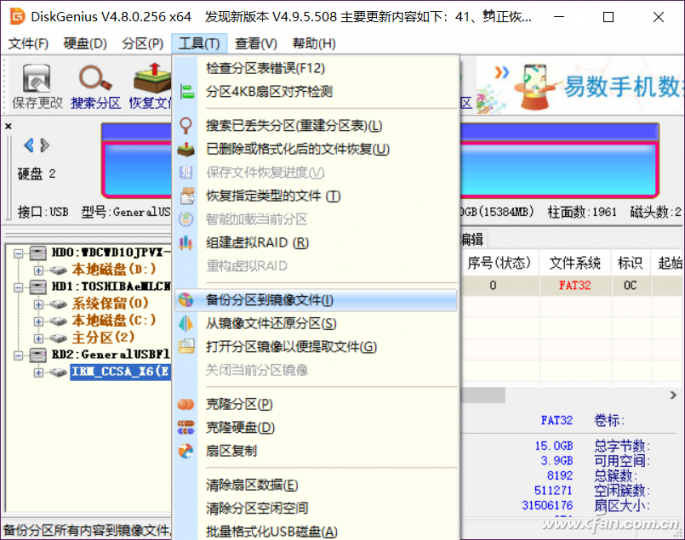Click the 文件系统 column header
The height and width of the screenshot is (540, 685).
[575, 263]
